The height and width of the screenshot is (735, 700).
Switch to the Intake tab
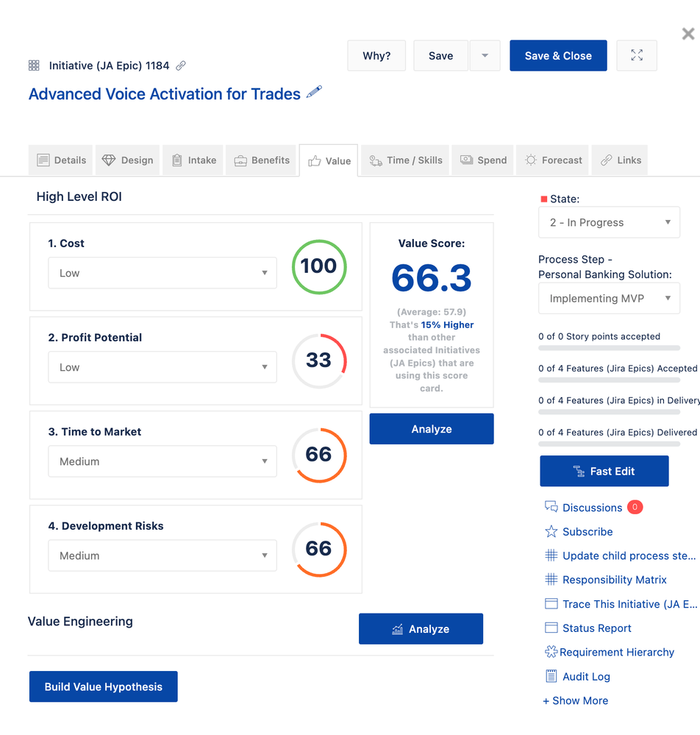(193, 160)
